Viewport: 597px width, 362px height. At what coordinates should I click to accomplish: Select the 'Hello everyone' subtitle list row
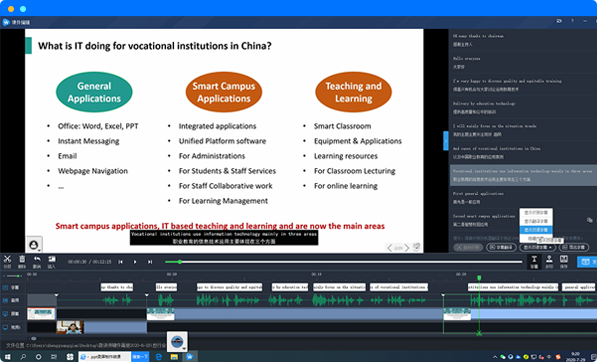(x=523, y=63)
